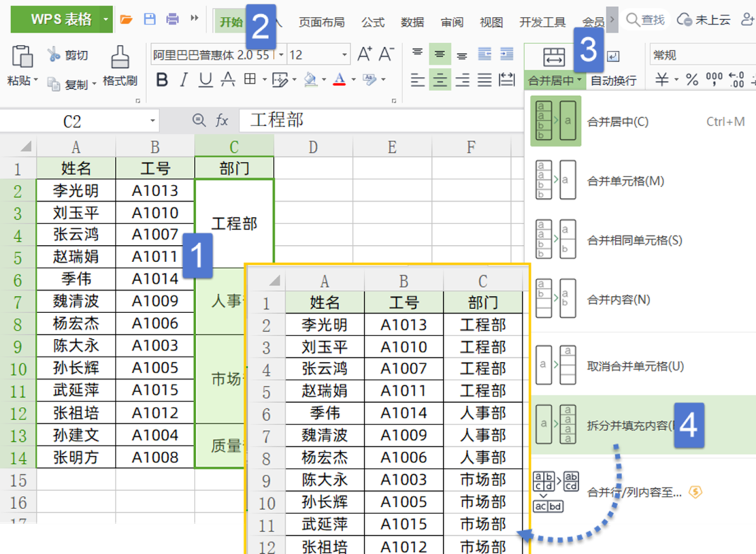Apply thousands separator 000 format
Viewport: 756px width, 554px height.
(x=714, y=78)
